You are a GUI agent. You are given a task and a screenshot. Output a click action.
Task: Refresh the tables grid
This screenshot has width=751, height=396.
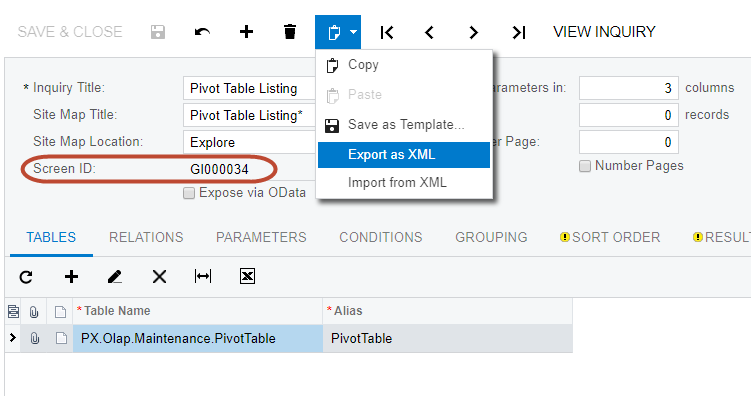pos(26,277)
